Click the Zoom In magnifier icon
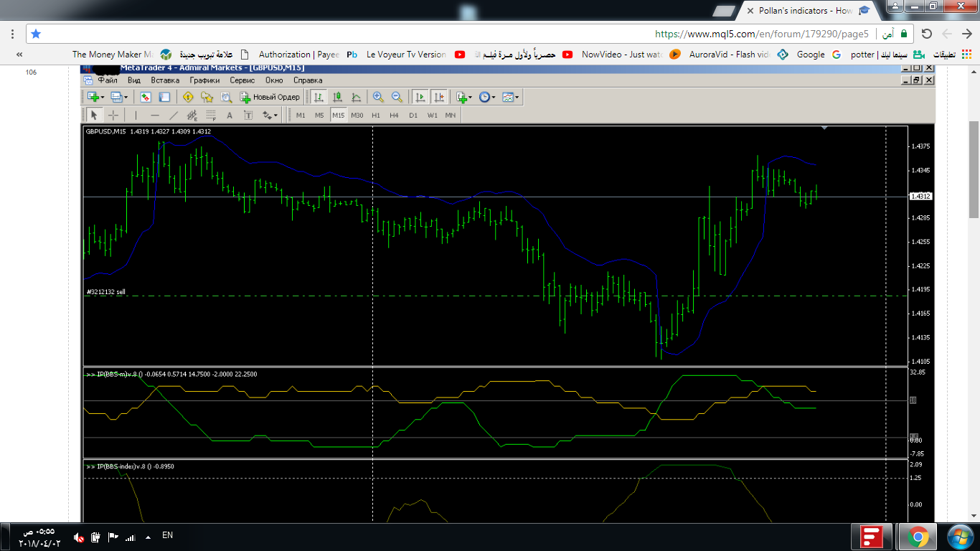Screen dimensions: 980x551 377,97
